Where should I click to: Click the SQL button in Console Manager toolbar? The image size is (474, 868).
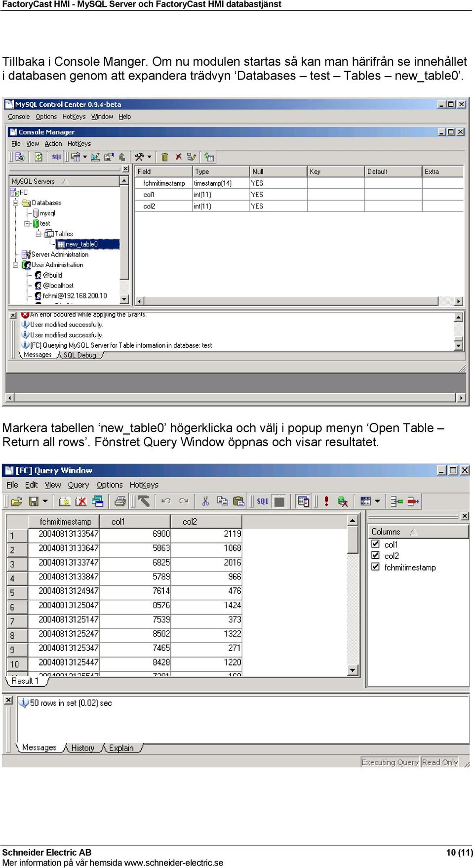click(56, 157)
